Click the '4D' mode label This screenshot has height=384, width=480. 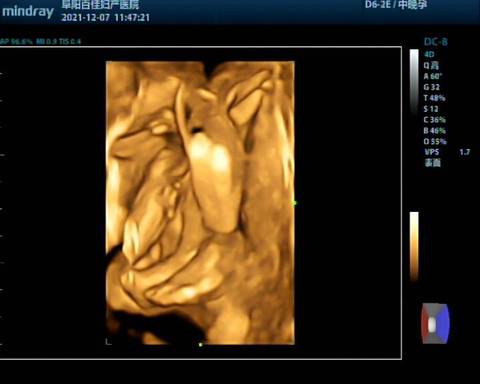point(429,54)
